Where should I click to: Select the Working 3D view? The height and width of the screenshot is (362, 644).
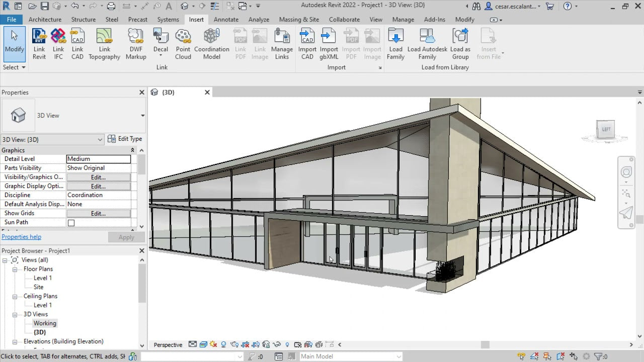pos(45,323)
